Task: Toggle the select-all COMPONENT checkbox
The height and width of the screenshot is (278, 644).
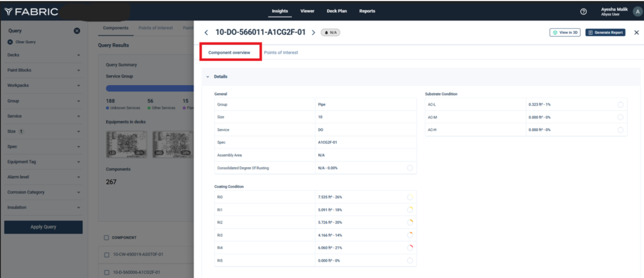Action: (x=106, y=238)
